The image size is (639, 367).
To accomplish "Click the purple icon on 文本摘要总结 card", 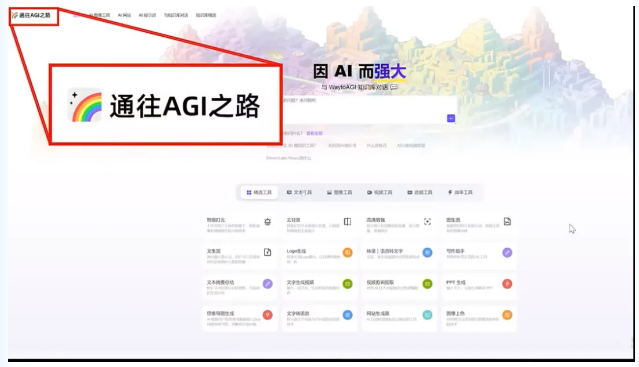I will click(x=268, y=283).
